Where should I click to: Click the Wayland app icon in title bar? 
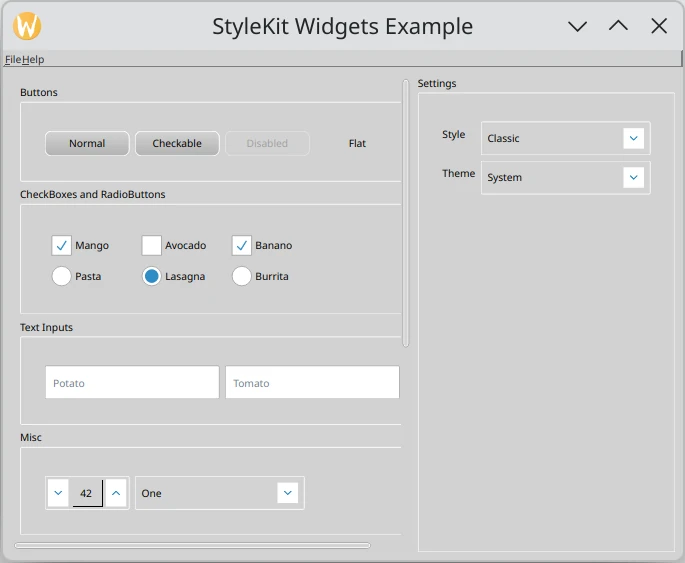pyautogui.click(x=27, y=26)
